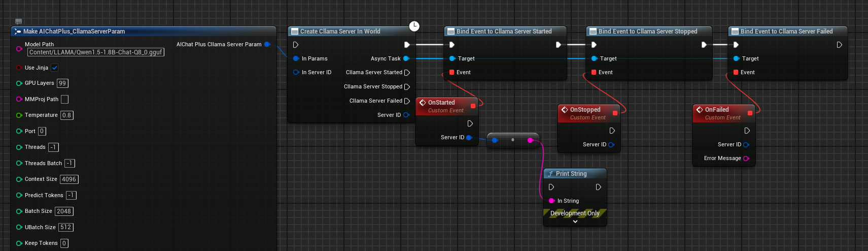The image size is (868, 251).
Task: Click the In Server ID input pin
Action: coord(296,72)
